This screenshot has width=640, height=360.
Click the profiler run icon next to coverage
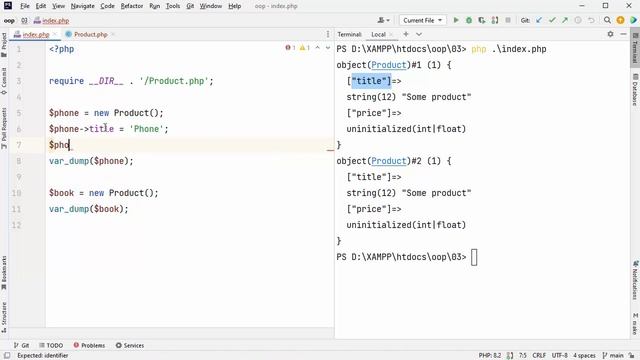pos(495,20)
